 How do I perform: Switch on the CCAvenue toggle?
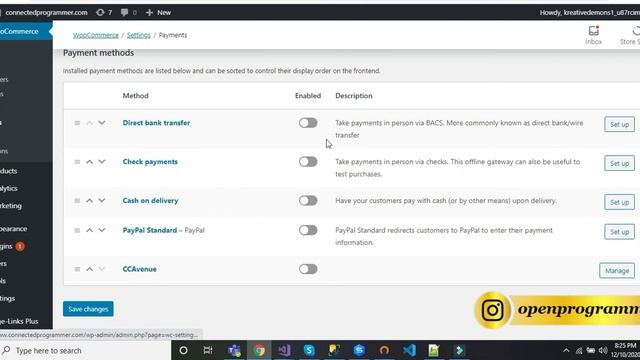point(308,269)
